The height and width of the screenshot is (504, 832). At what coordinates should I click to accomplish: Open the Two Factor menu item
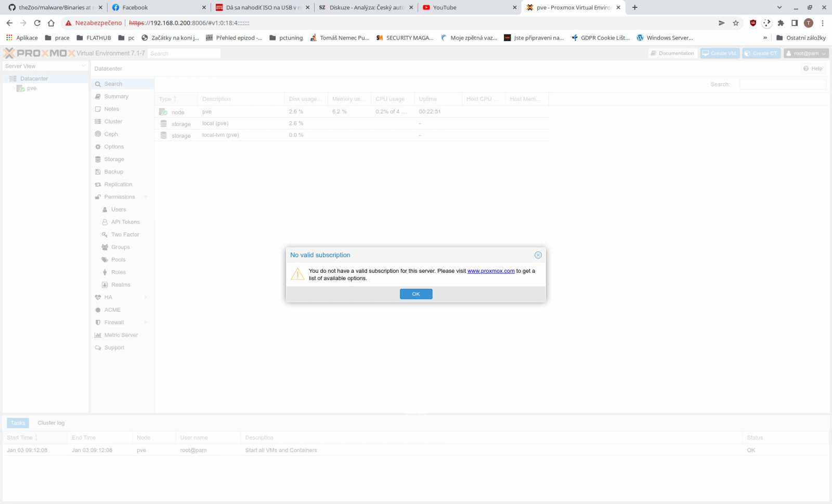tap(123, 235)
